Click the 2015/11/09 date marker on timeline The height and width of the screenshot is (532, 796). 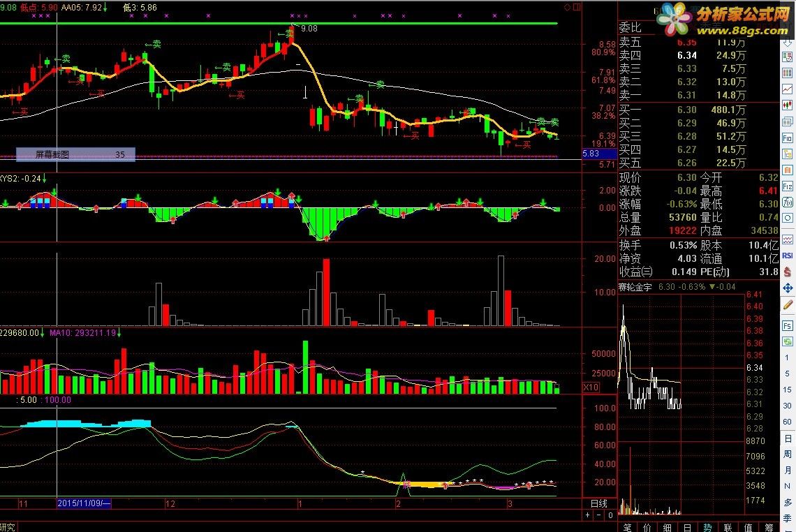coord(84,503)
